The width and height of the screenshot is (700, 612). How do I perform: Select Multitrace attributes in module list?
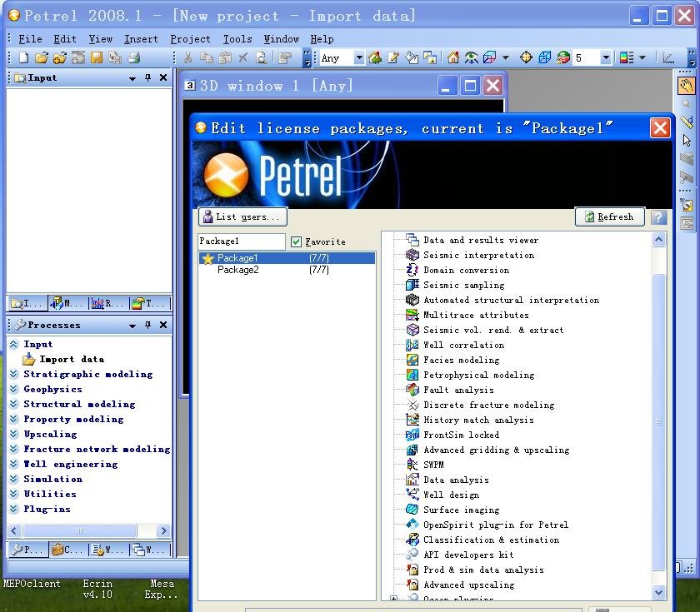pos(476,315)
